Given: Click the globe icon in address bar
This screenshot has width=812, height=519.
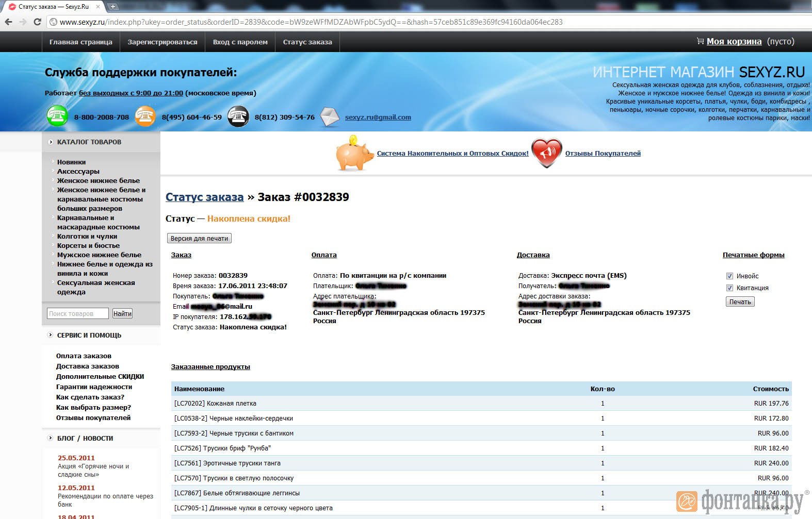Looking at the screenshot, I should (53, 22).
